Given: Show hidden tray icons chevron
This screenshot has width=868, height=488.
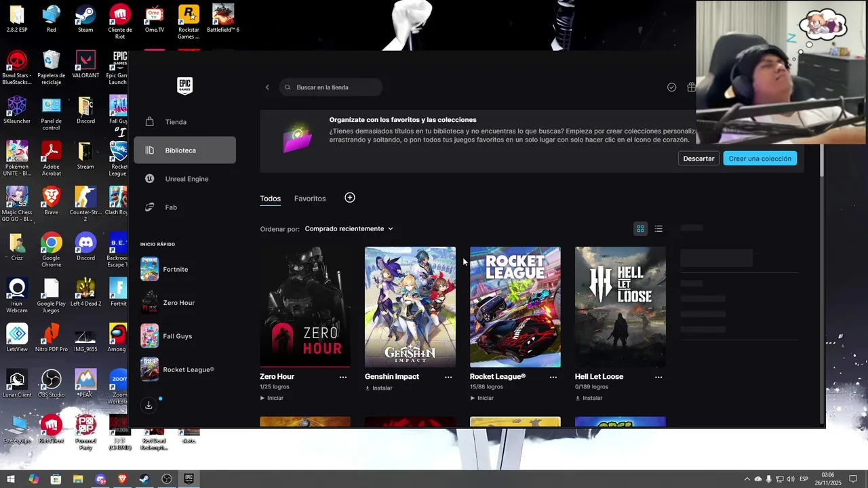Looking at the screenshot, I should (747, 479).
